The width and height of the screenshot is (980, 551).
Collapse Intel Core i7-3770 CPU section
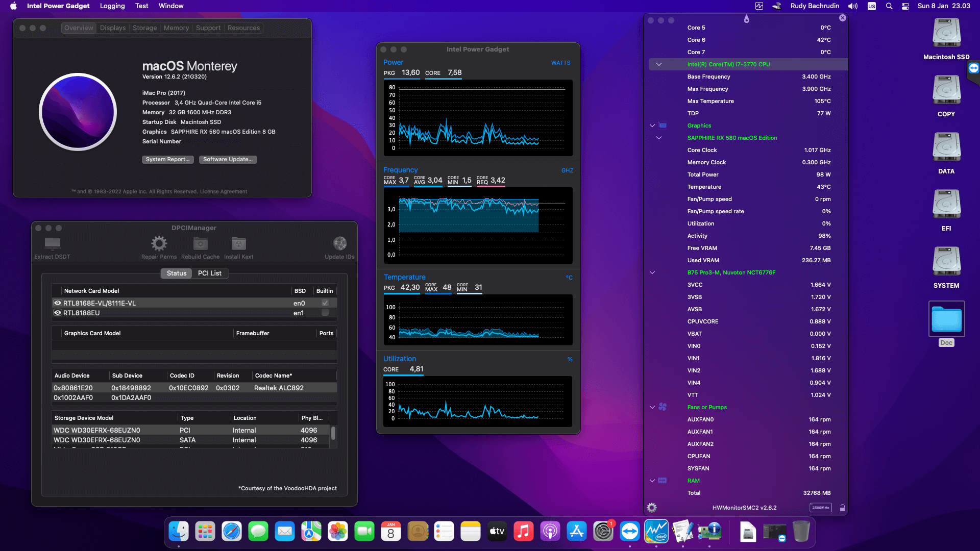point(658,64)
